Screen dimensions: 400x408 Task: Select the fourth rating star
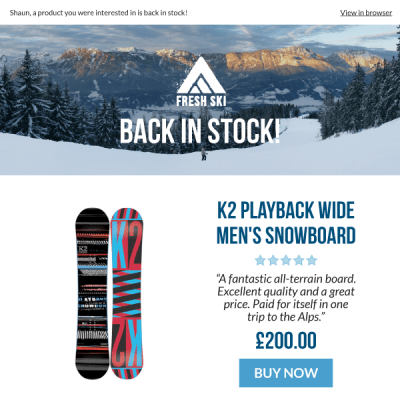coord(299,260)
